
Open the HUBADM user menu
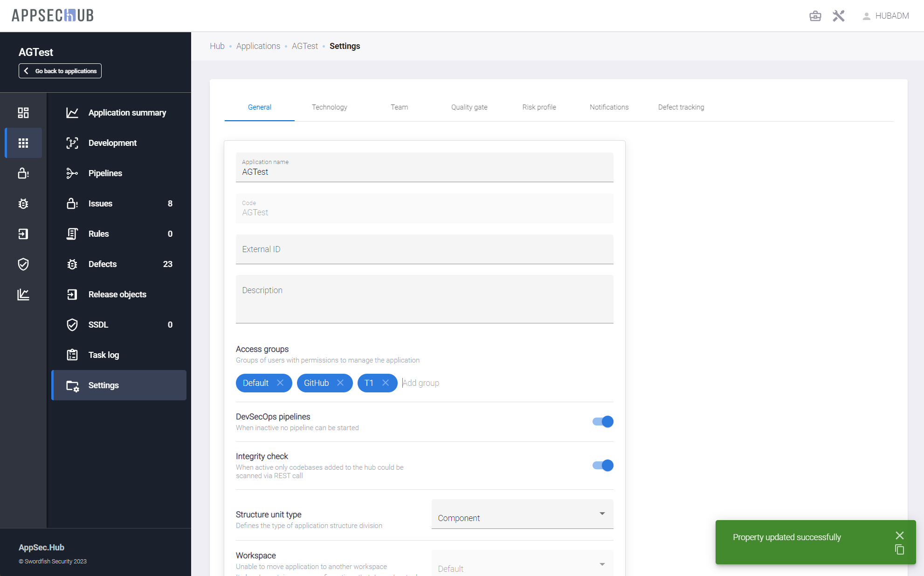pos(885,16)
